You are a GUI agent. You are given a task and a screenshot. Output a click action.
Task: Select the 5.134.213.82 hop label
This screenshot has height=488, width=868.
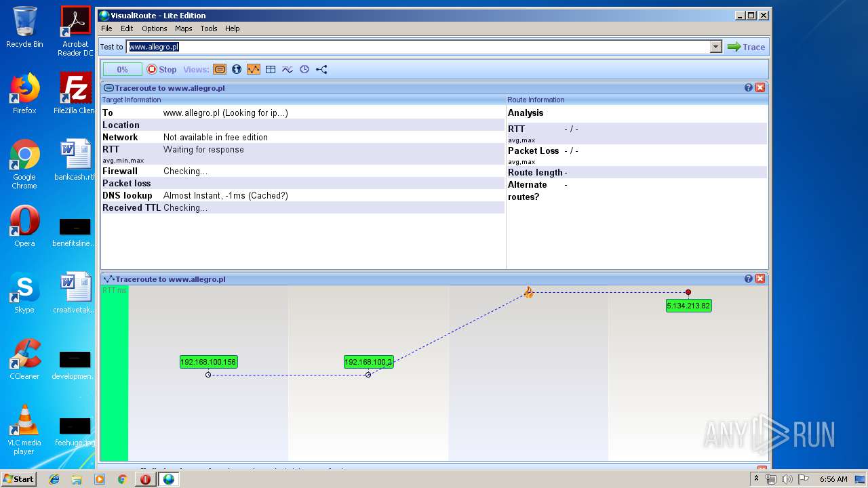point(688,306)
